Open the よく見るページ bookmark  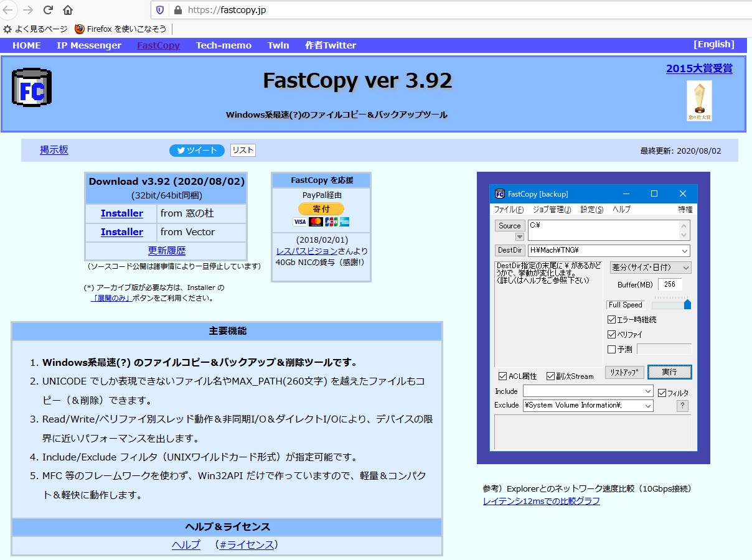coord(35,29)
